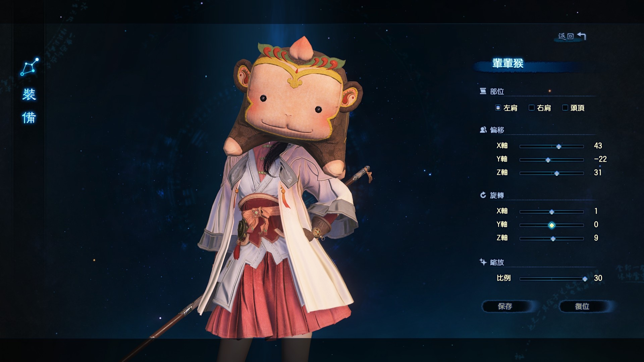Click the 返回 back arrow icon
Viewport: 644px width, 362px height.
[x=582, y=36]
